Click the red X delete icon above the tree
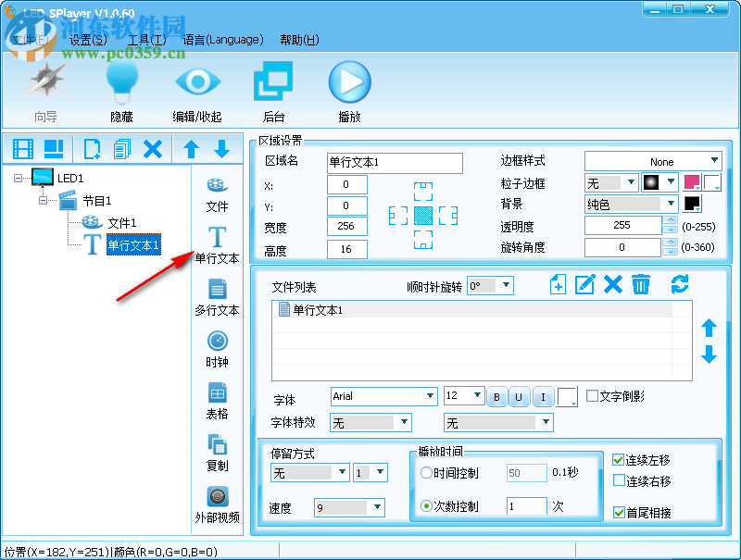 click(x=154, y=149)
